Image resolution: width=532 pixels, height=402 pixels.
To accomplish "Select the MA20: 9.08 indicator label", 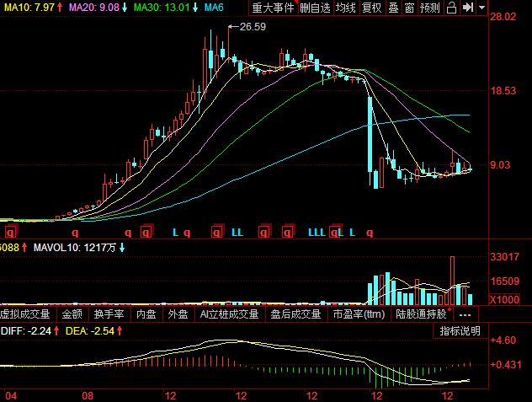I will [x=94, y=7].
